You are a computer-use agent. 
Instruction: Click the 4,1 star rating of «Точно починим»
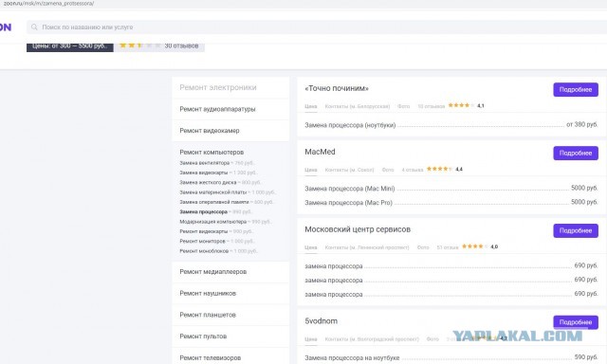click(466, 105)
